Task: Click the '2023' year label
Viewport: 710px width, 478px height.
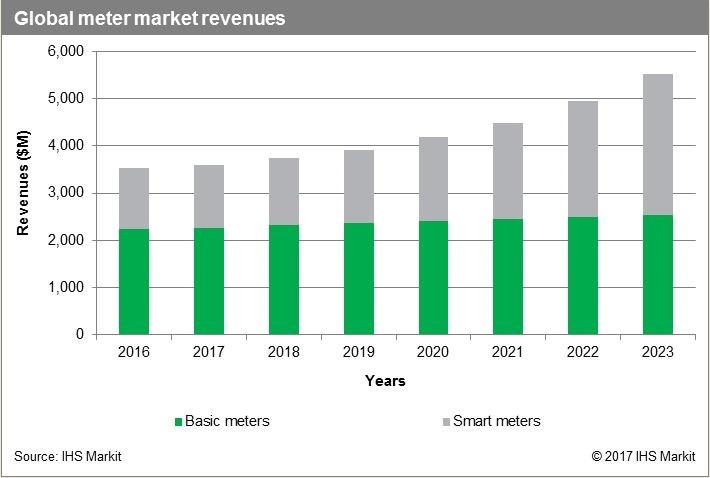Action: pos(658,352)
